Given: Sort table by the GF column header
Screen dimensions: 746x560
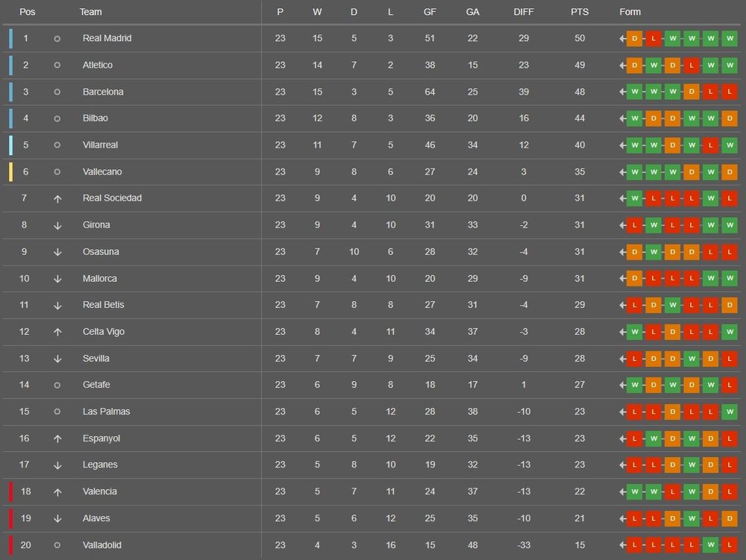Looking at the screenshot, I should tap(430, 12).
